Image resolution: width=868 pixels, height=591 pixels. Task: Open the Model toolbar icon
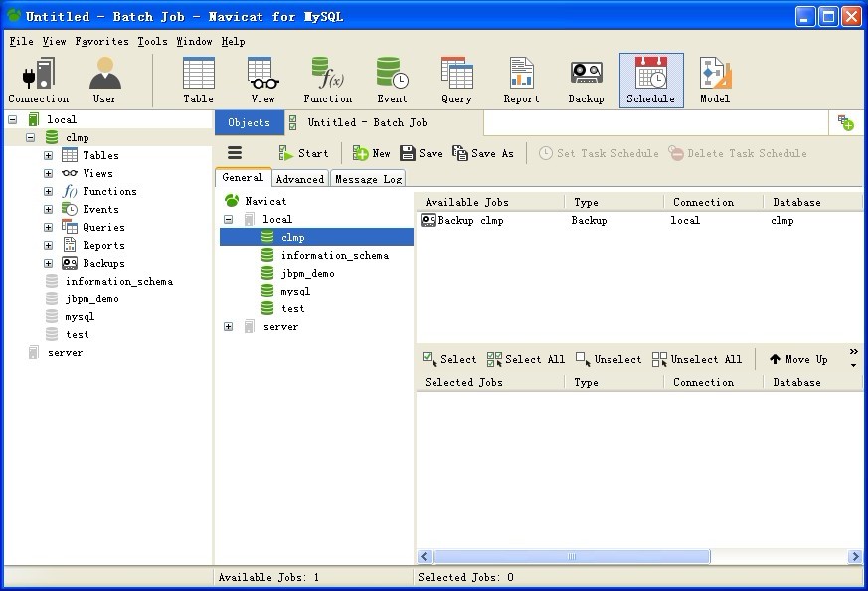[x=715, y=81]
